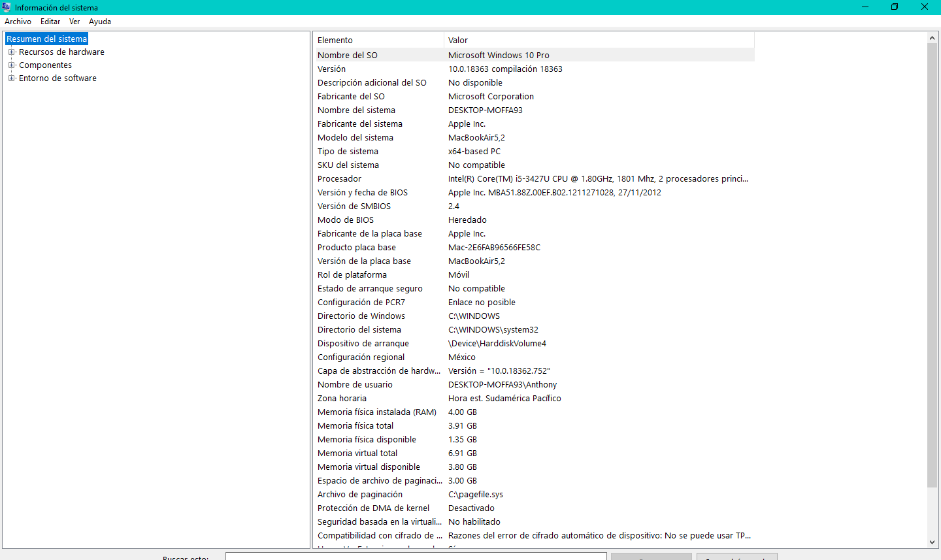Select value 'x64-based PC'

pos(474,152)
